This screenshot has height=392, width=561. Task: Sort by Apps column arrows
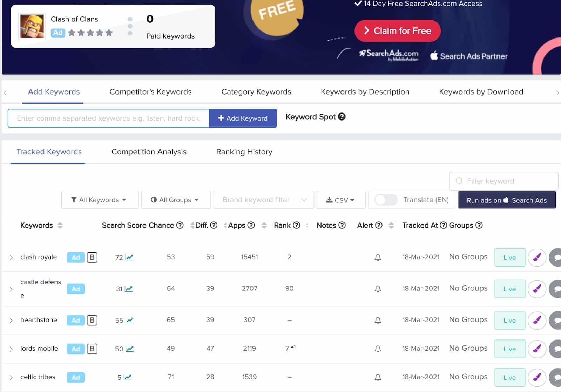pos(264,225)
